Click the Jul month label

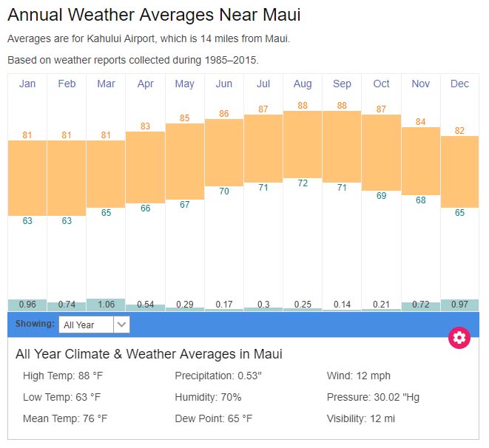[x=263, y=84]
